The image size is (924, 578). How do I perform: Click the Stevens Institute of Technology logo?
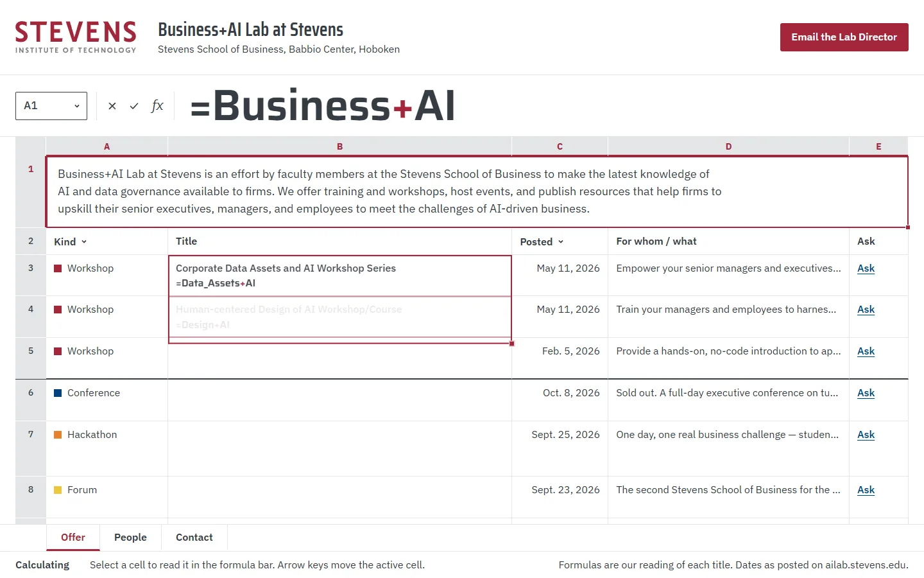click(76, 37)
